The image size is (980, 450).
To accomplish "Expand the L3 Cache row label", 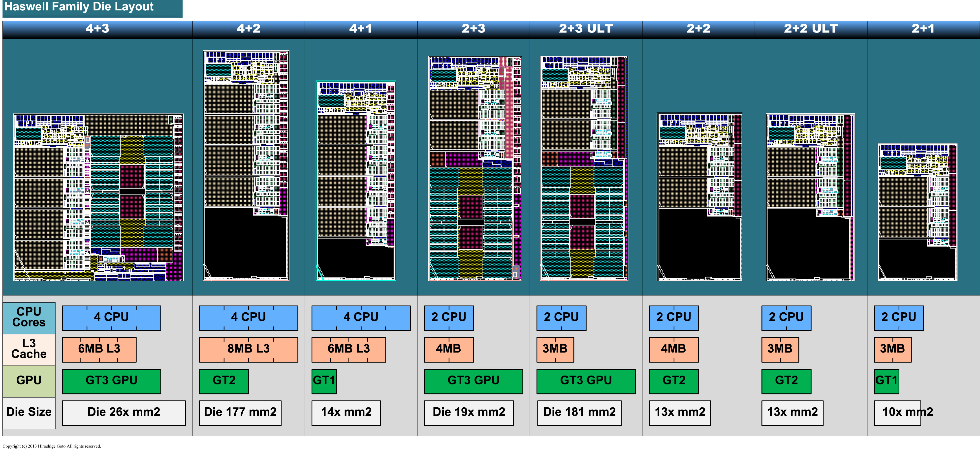I will (x=29, y=350).
